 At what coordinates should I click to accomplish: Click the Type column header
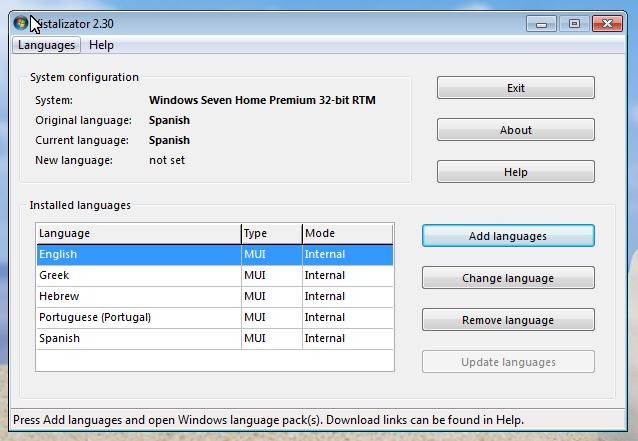click(x=272, y=234)
